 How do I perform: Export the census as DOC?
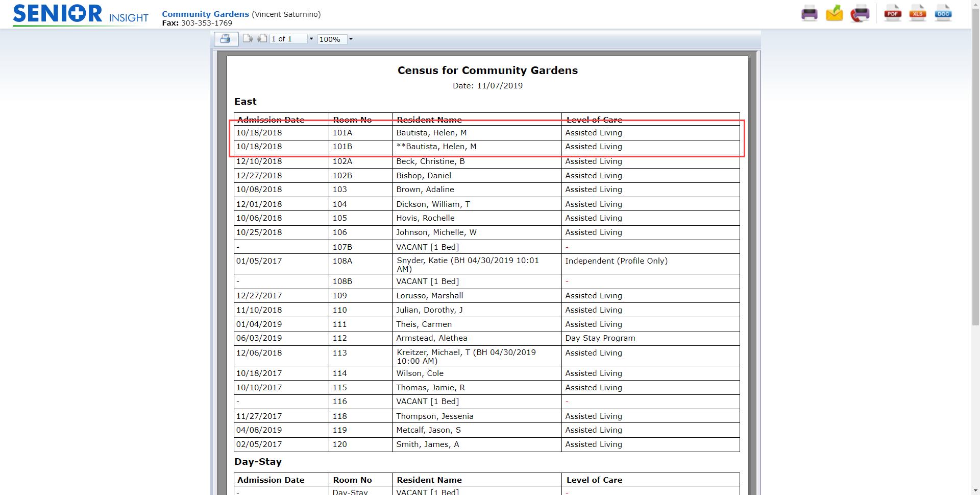pyautogui.click(x=943, y=13)
